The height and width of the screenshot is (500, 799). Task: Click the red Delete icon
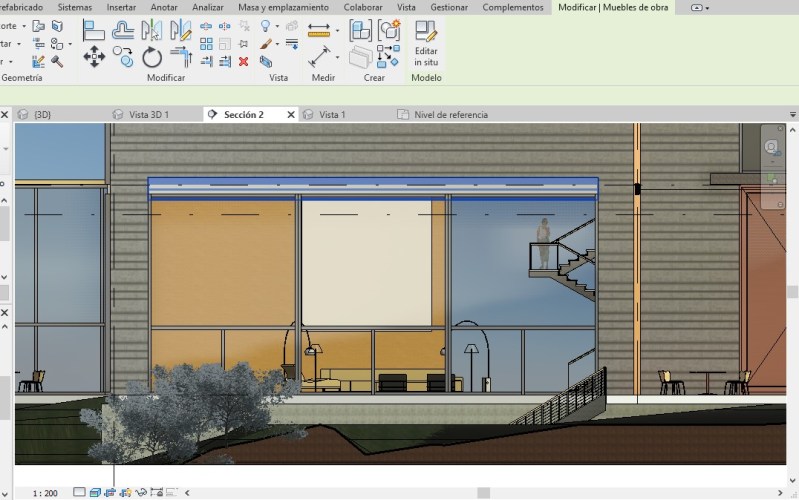[x=243, y=61]
